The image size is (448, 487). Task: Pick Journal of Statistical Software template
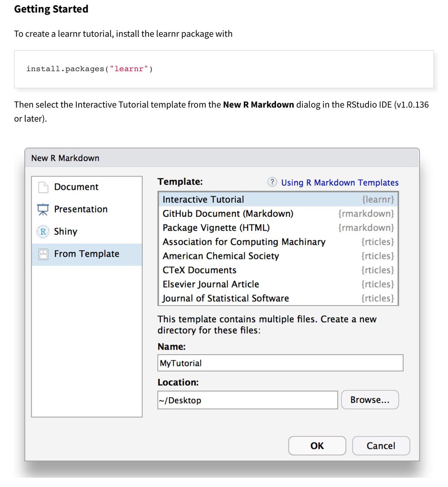coord(278,298)
